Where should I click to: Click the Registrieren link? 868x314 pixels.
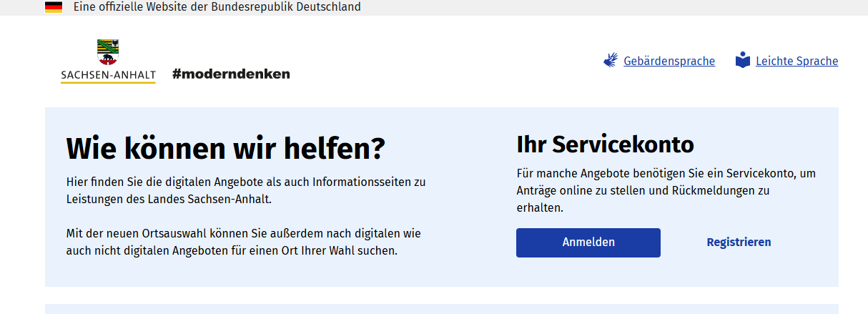(x=739, y=242)
